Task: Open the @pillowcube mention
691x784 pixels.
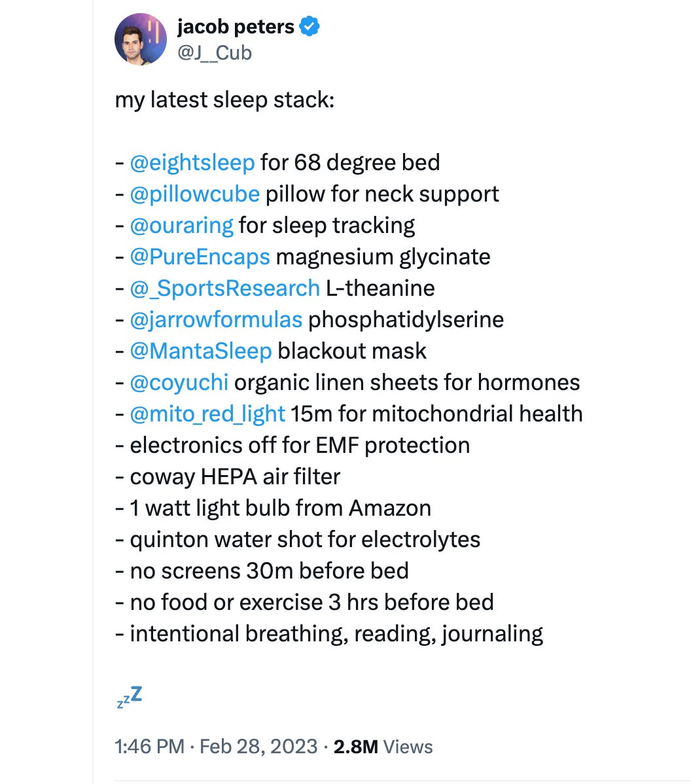Action: (x=195, y=194)
